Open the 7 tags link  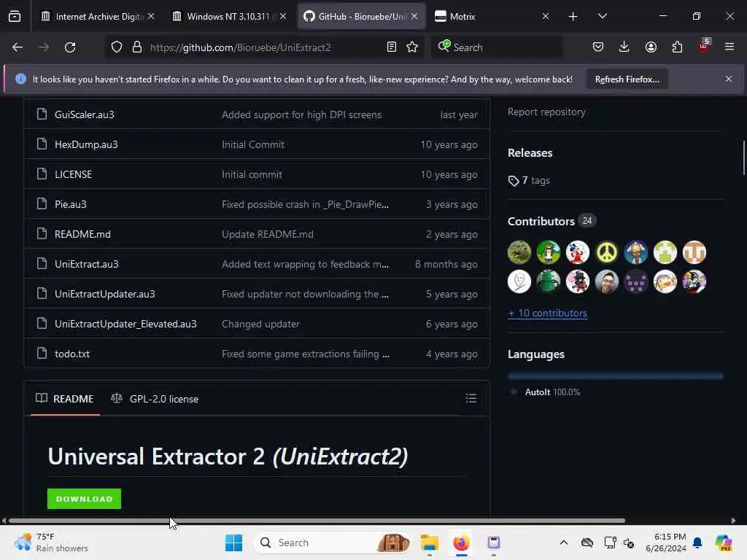[529, 181]
